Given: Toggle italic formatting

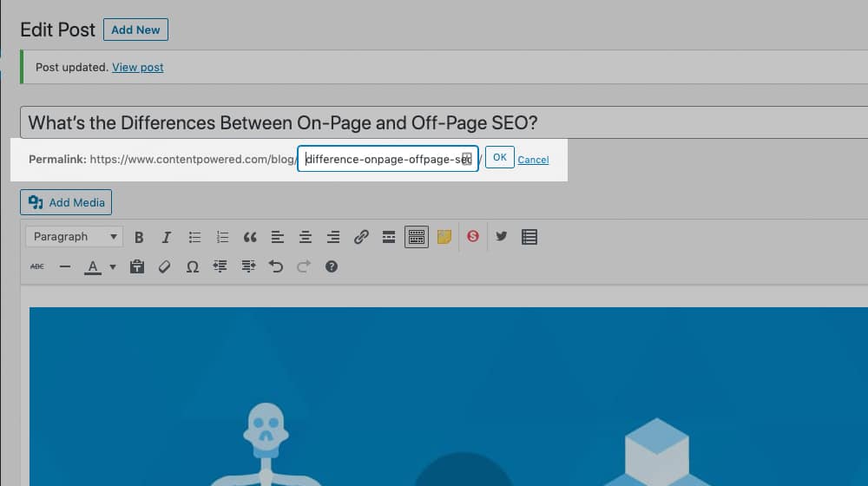Looking at the screenshot, I should (166, 237).
